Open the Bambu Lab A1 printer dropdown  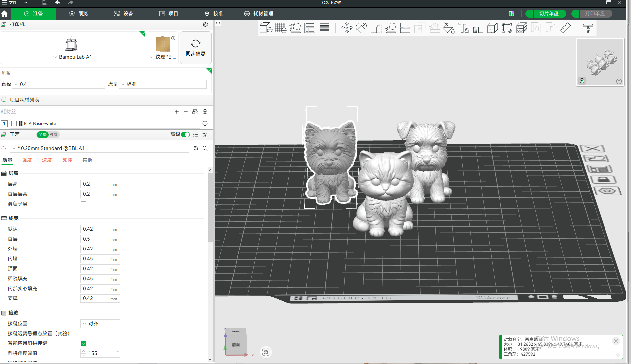click(73, 57)
